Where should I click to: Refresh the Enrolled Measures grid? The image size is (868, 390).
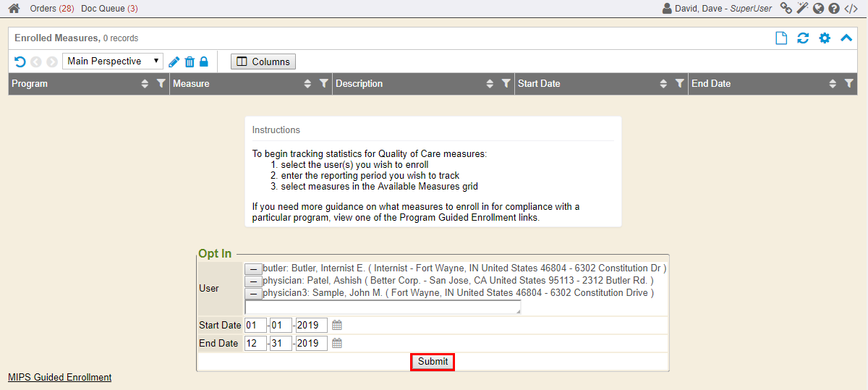pos(803,38)
